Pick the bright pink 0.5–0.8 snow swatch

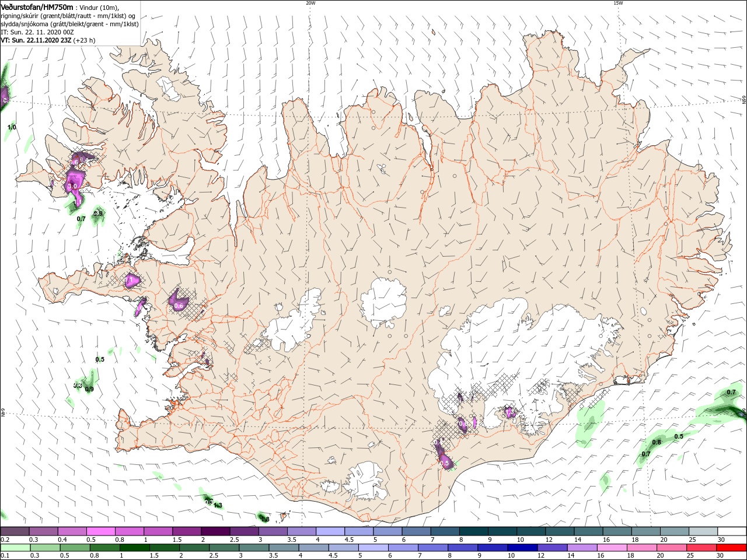(x=101, y=531)
